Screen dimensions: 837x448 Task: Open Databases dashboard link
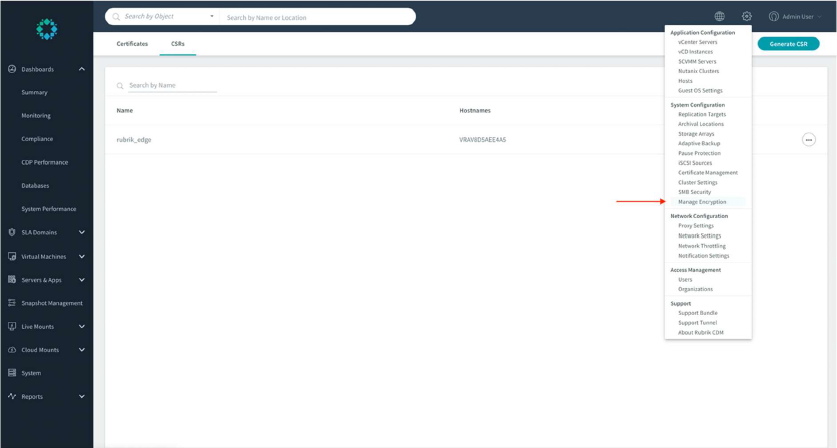click(x=35, y=186)
